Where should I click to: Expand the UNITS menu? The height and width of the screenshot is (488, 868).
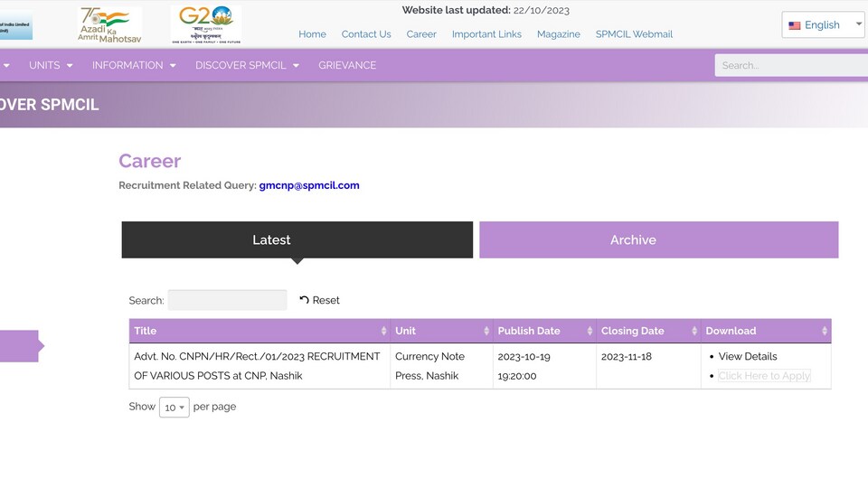click(51, 65)
